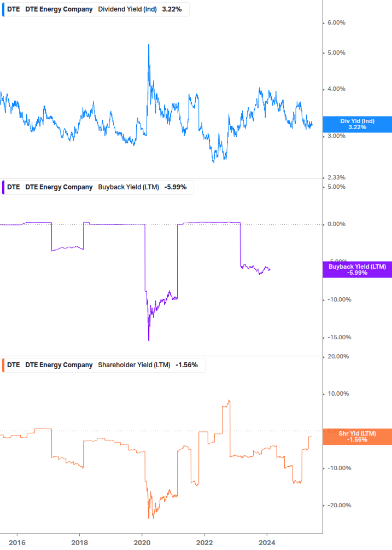Click the 2.33% dividend yield axis label
The width and height of the screenshot is (392, 550).
click(336, 177)
